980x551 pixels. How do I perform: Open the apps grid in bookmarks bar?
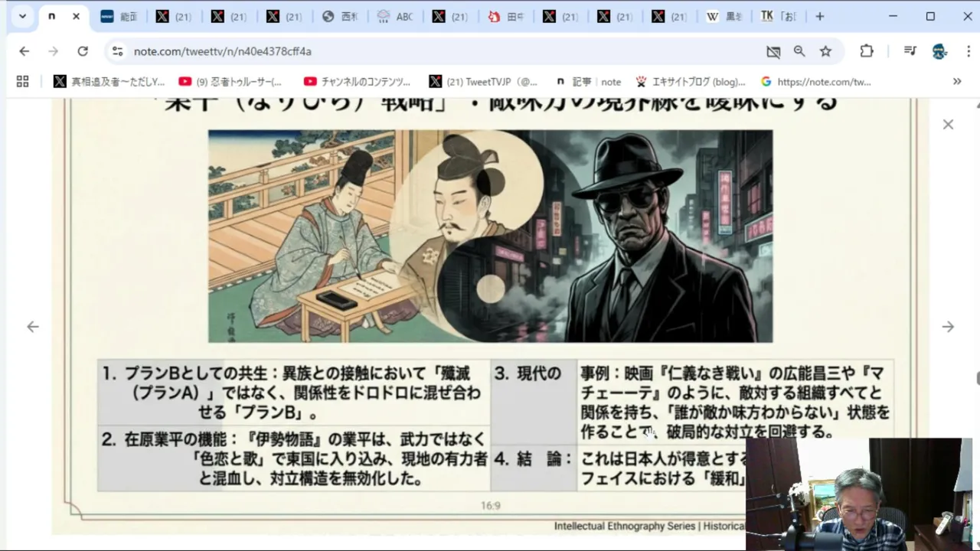coord(22,81)
